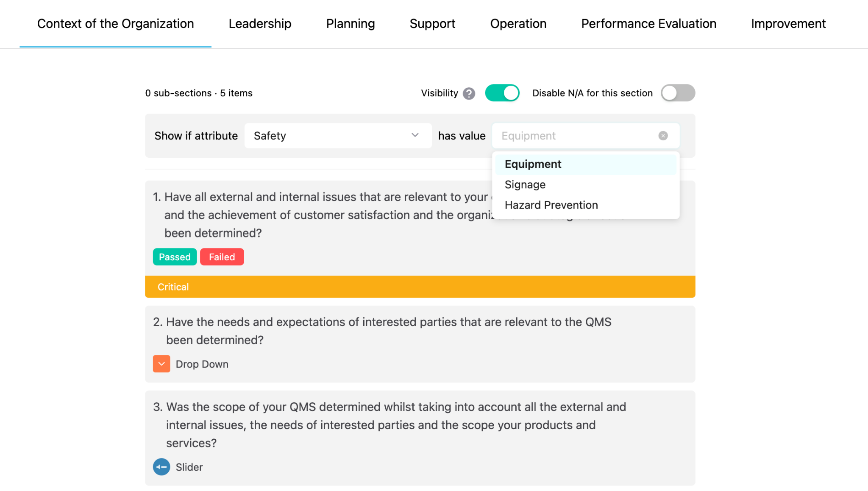This screenshot has height=491, width=868.
Task: Click the orange Critical bar
Action: pos(420,287)
